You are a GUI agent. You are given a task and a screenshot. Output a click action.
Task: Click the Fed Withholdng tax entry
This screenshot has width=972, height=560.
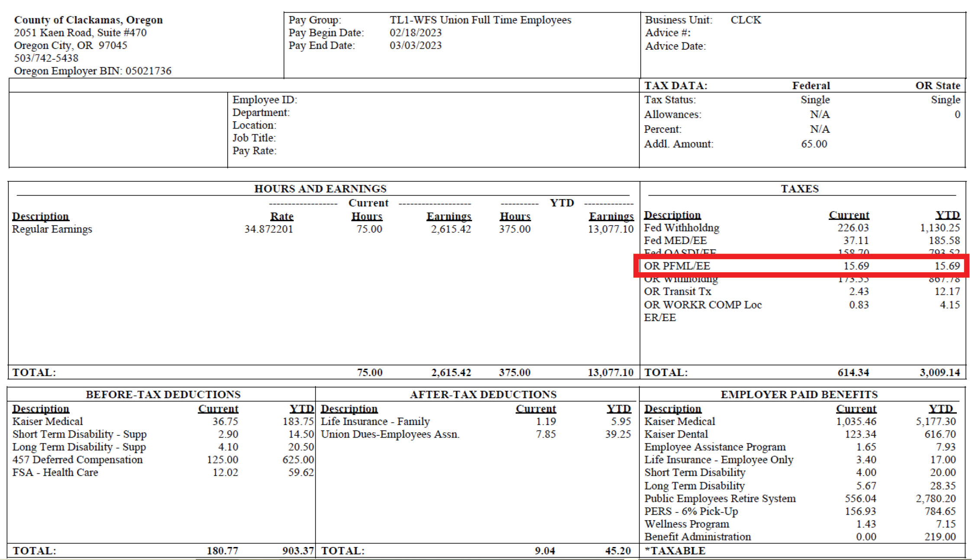[x=681, y=228]
